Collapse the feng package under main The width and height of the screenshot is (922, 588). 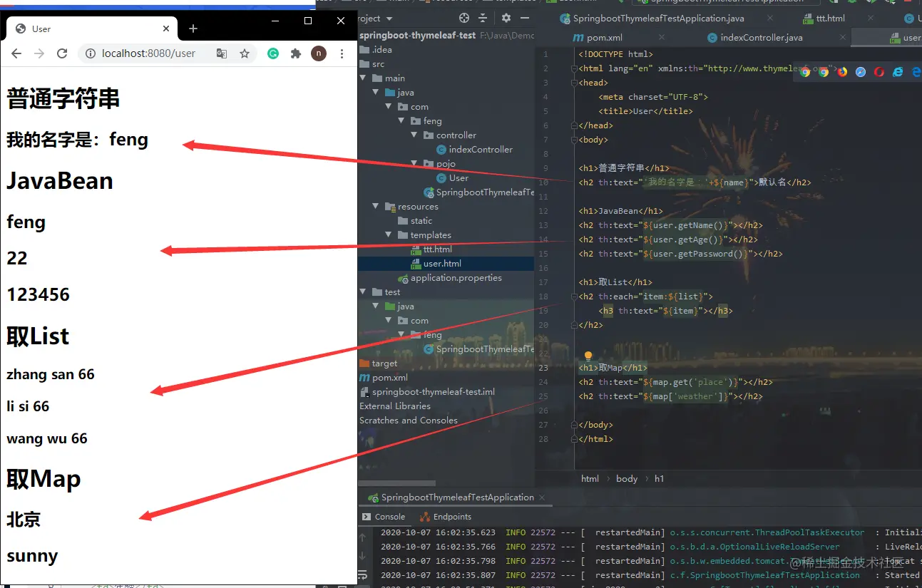(x=402, y=121)
